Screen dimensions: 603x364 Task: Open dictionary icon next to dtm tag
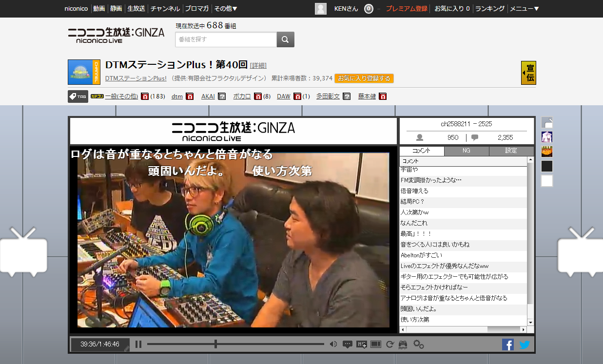coord(190,96)
